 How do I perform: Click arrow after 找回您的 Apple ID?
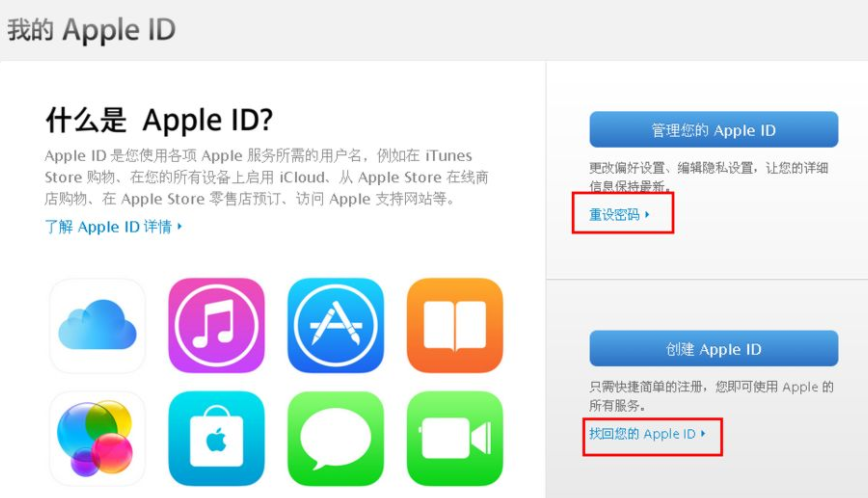(703, 434)
